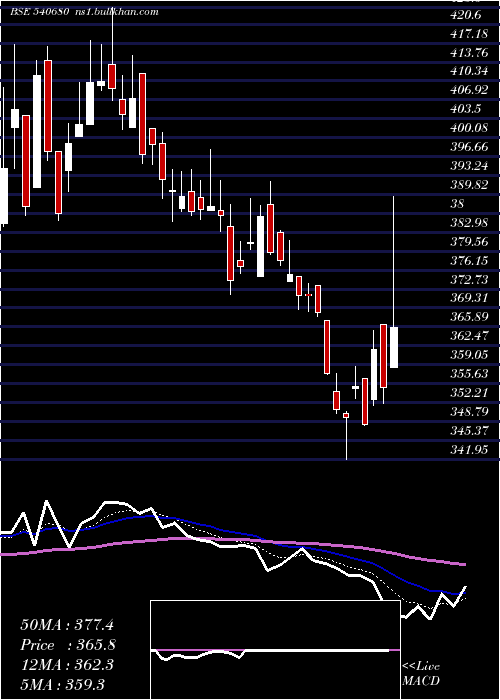Click the 50MA : 377.4 readout

coord(67,625)
